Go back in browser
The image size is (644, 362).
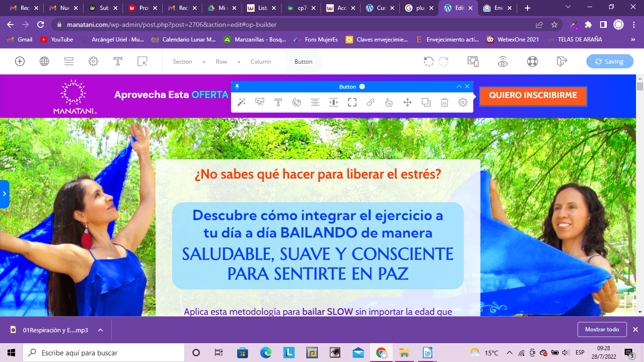coord(10,25)
